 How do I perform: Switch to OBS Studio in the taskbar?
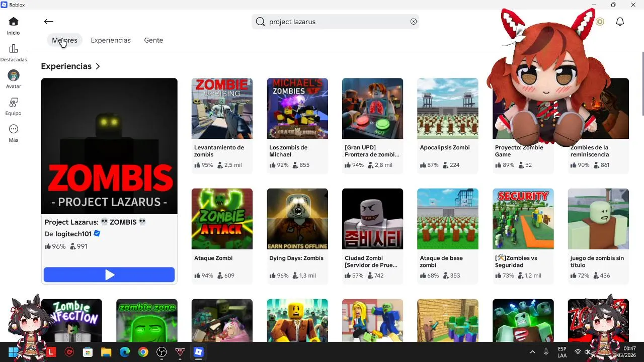(x=162, y=352)
